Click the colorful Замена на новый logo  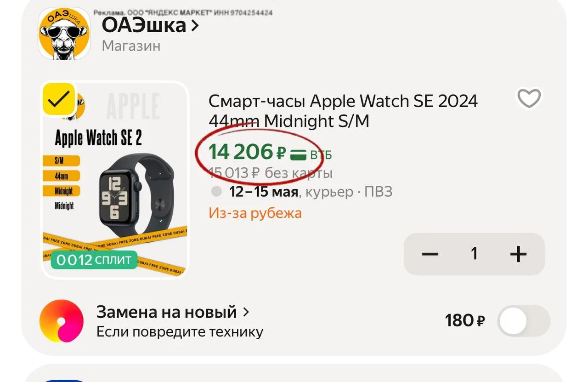(x=62, y=320)
